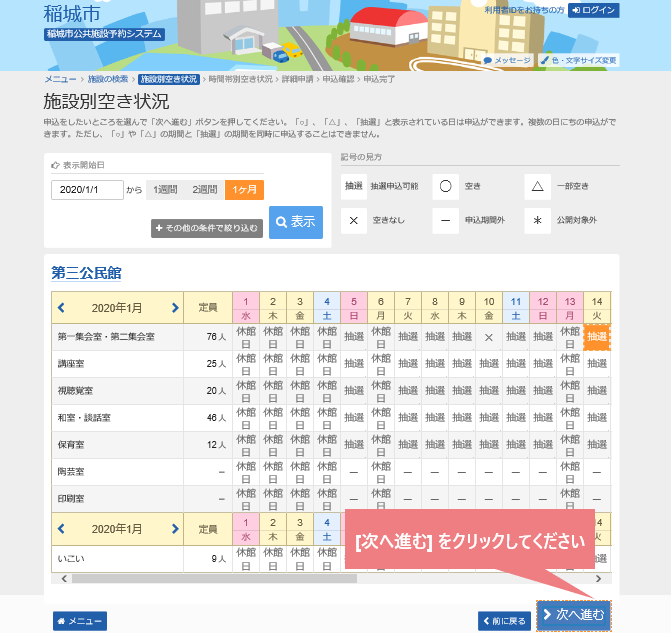The image size is (671, 633).
Task: Select 抽選 for 保育室 on the 12th
Action: click(543, 445)
